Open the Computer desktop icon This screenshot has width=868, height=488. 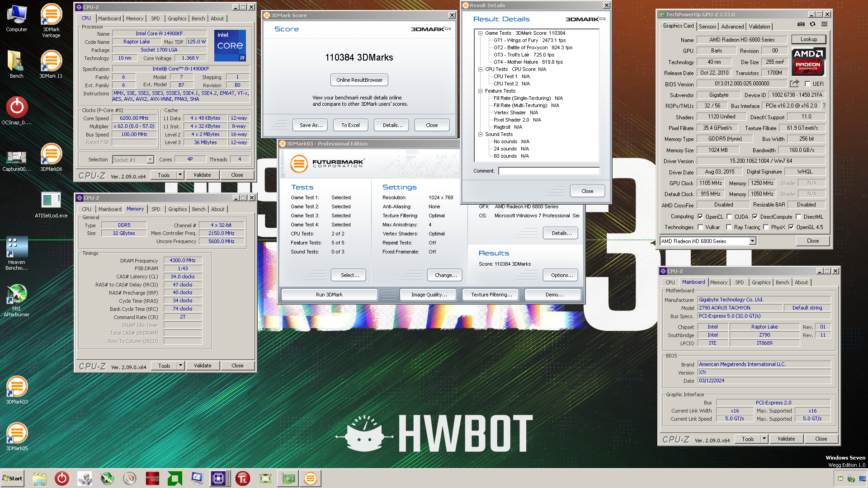click(17, 19)
